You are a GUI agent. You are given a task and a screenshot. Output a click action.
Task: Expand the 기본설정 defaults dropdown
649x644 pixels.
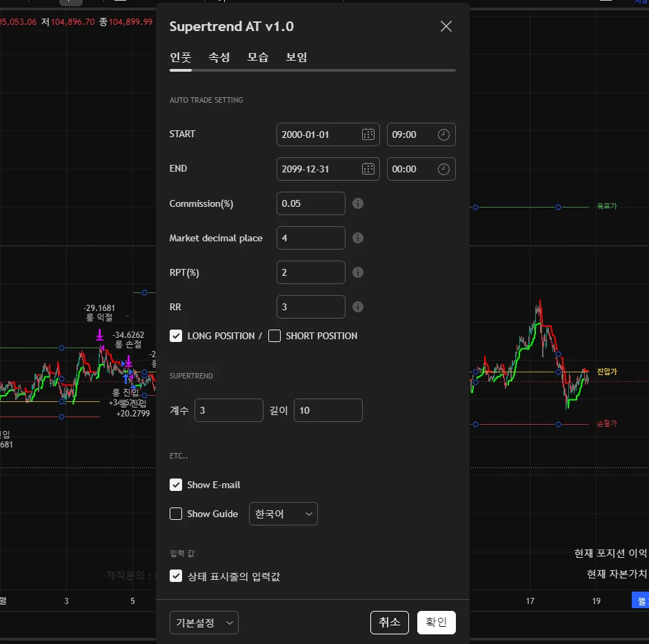pos(203,623)
